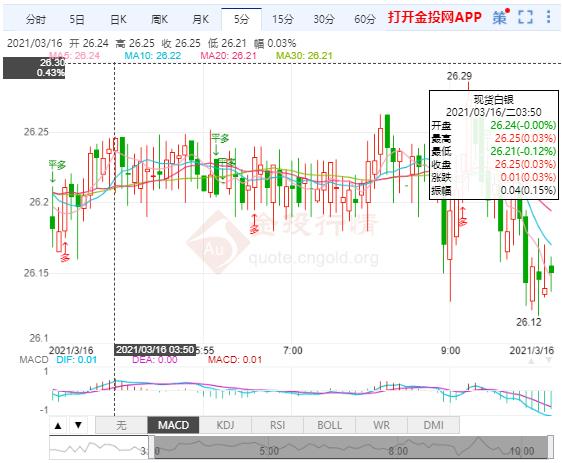Screen dimensions: 562x463
Task: Click the red 多 signal arrow near 26.15
Action: click(65, 252)
